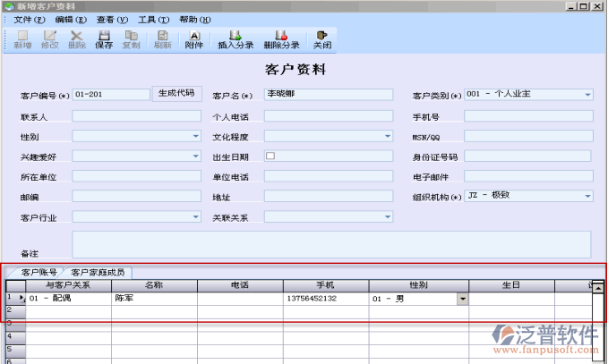Click the 刷新 (Refresh) toolbar icon
The width and height of the screenshot is (608, 364).
tap(162, 39)
